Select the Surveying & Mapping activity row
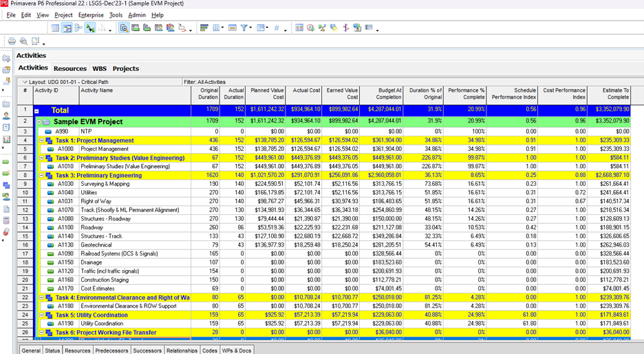This screenshot has width=644, height=354. 323,184
